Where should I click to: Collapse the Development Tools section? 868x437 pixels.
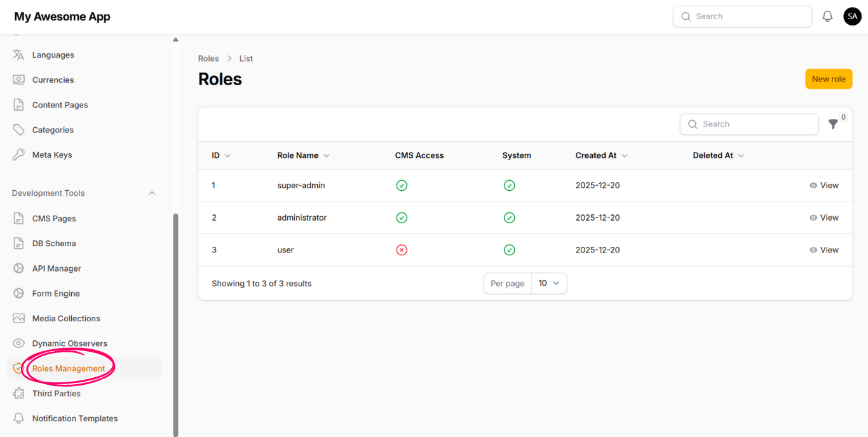pos(152,193)
